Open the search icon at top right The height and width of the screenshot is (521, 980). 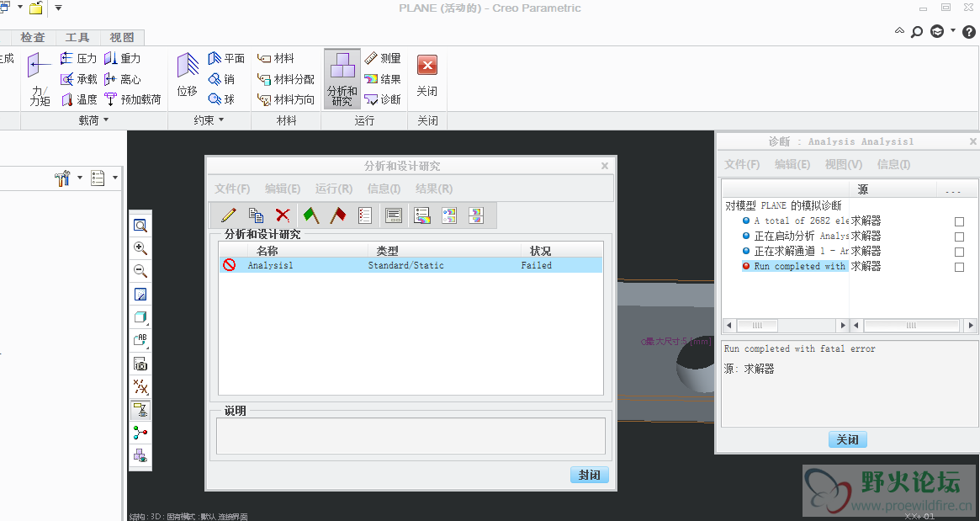click(917, 31)
